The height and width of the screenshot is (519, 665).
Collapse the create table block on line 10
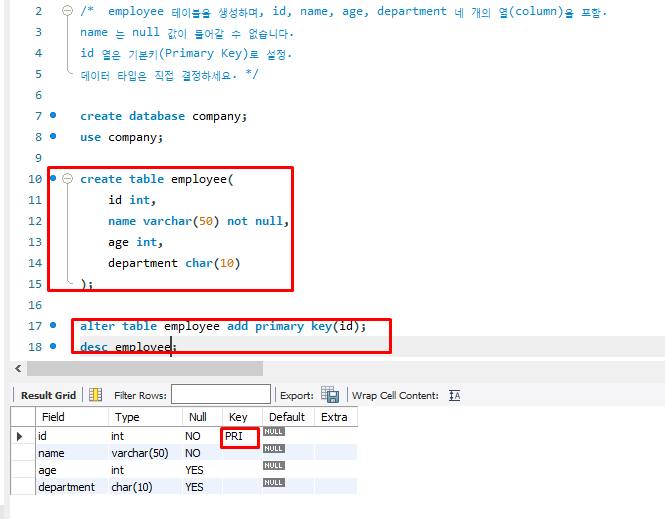point(67,179)
